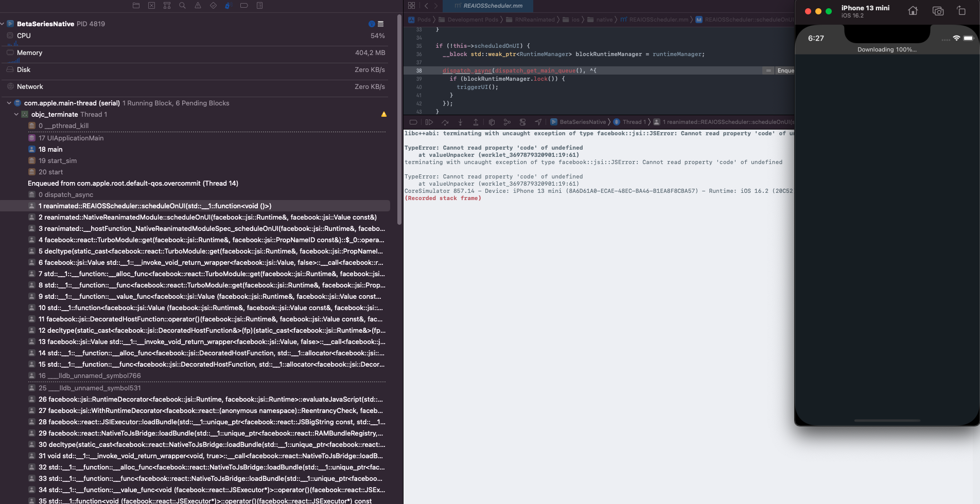Click the Downloading 100% progress indicator

point(886,49)
